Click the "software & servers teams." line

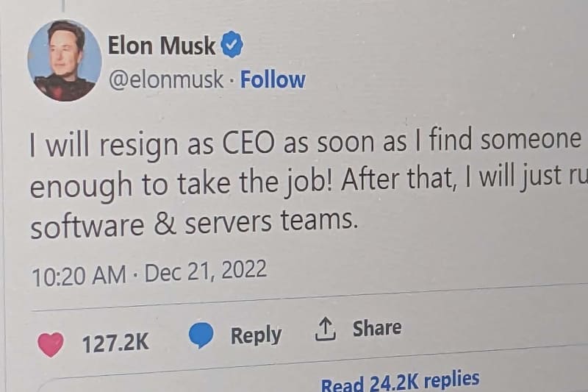(x=193, y=226)
